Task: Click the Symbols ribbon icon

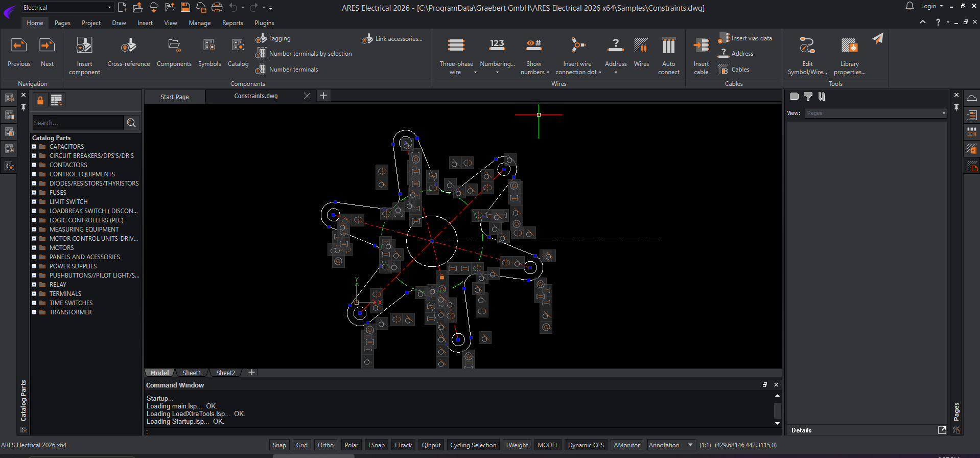Action: coord(209,46)
